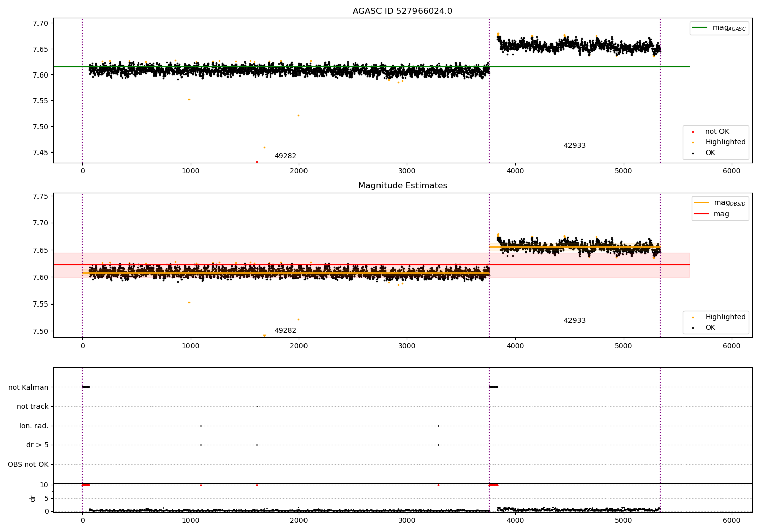Click the 'OBS not OK' axis label
This screenshot has height=532, width=760.
[28, 464]
